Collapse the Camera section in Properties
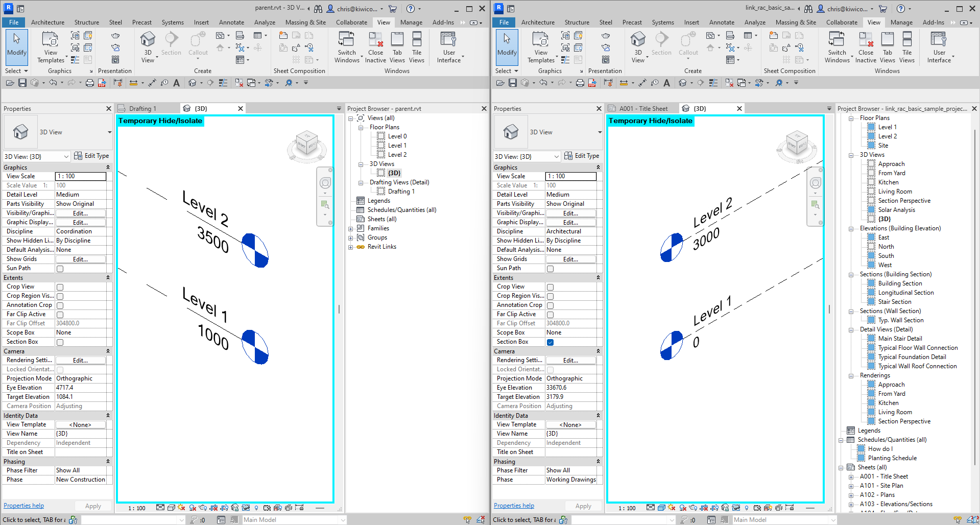This screenshot has height=525, width=980. 107,351
